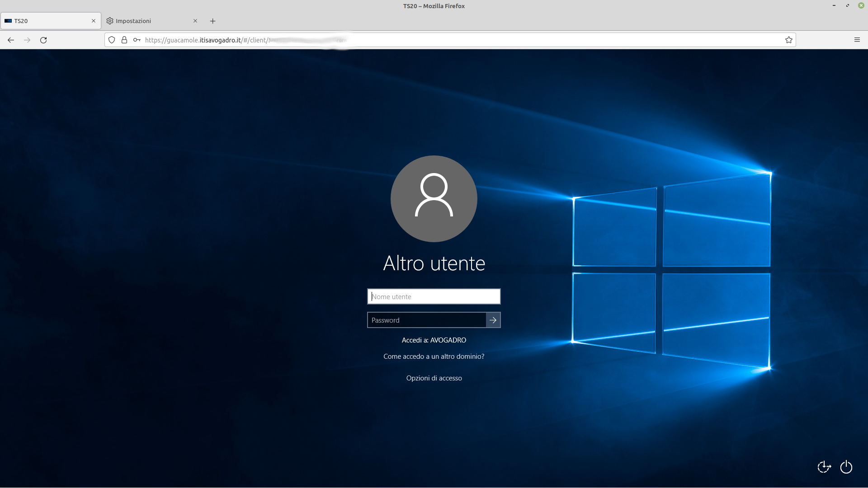Focus the Nome utente field

(x=434, y=296)
